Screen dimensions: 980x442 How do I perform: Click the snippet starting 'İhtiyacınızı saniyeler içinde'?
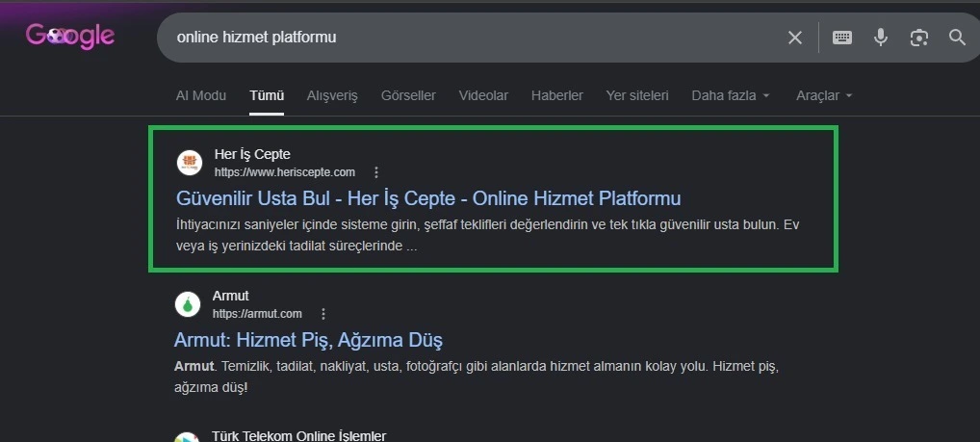pos(488,235)
